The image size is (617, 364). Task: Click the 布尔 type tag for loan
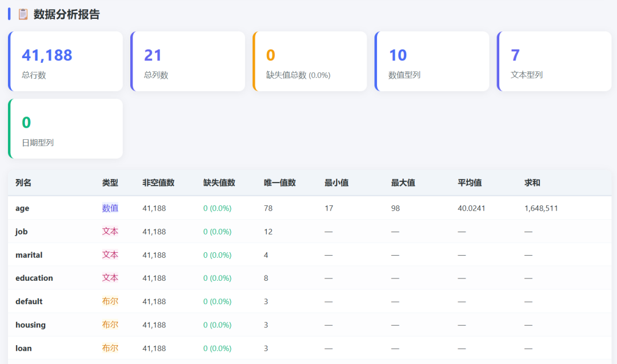110,348
